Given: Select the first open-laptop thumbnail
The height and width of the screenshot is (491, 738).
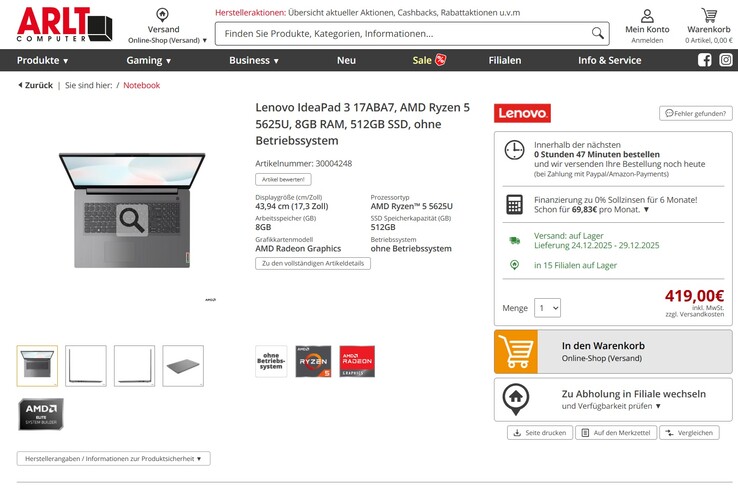Looking at the screenshot, I should [x=37, y=366].
